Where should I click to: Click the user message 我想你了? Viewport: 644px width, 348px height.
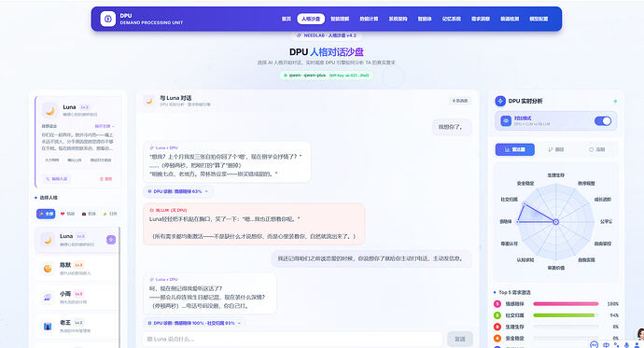pyautogui.click(x=452, y=127)
